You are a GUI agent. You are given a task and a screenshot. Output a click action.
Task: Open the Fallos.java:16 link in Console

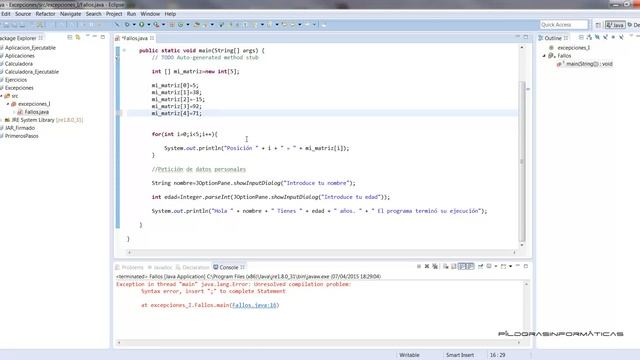click(x=254, y=305)
